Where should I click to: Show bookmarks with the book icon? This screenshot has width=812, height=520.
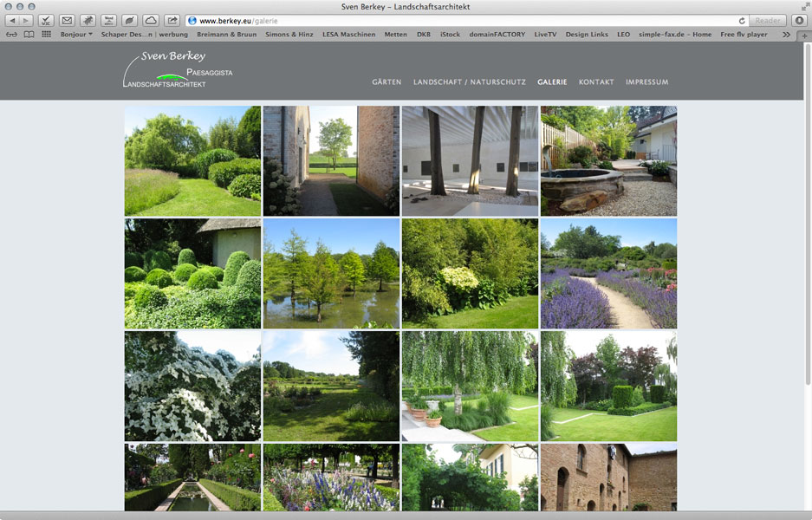coord(29,35)
